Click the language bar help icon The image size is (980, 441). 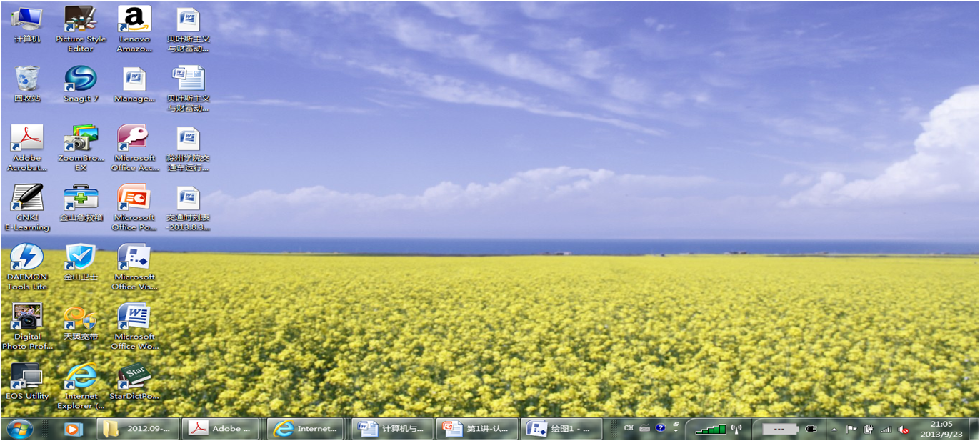(x=661, y=428)
